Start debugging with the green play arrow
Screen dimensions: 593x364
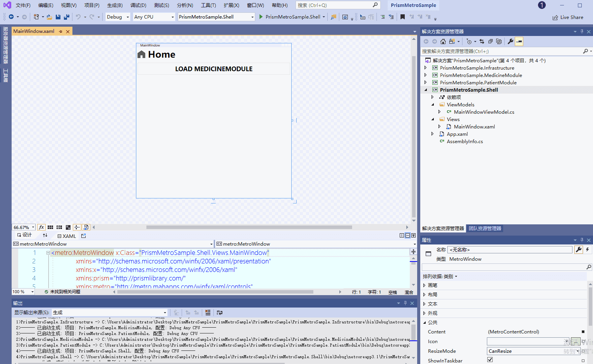pos(261,17)
